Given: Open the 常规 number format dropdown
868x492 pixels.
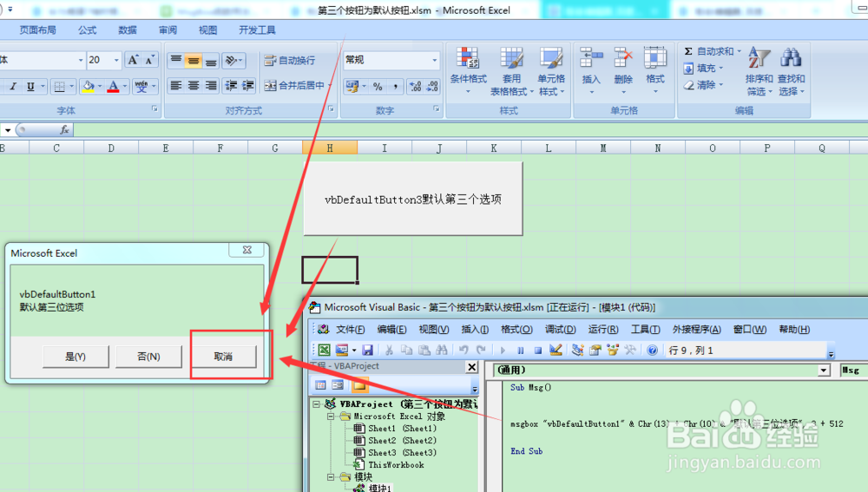Looking at the screenshot, I should tap(434, 60).
